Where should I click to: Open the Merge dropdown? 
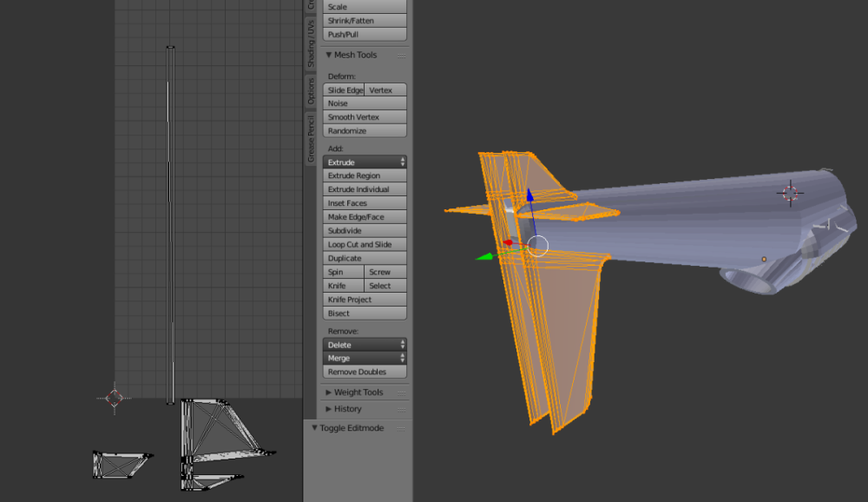[365, 358]
